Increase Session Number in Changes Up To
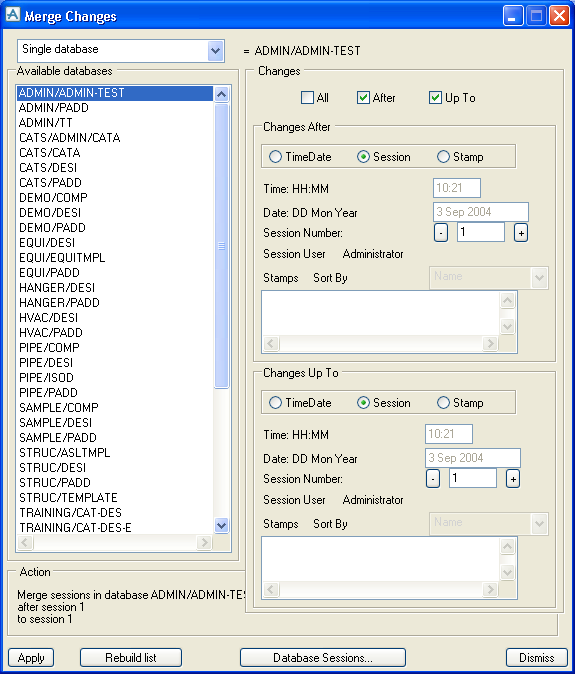 point(513,479)
